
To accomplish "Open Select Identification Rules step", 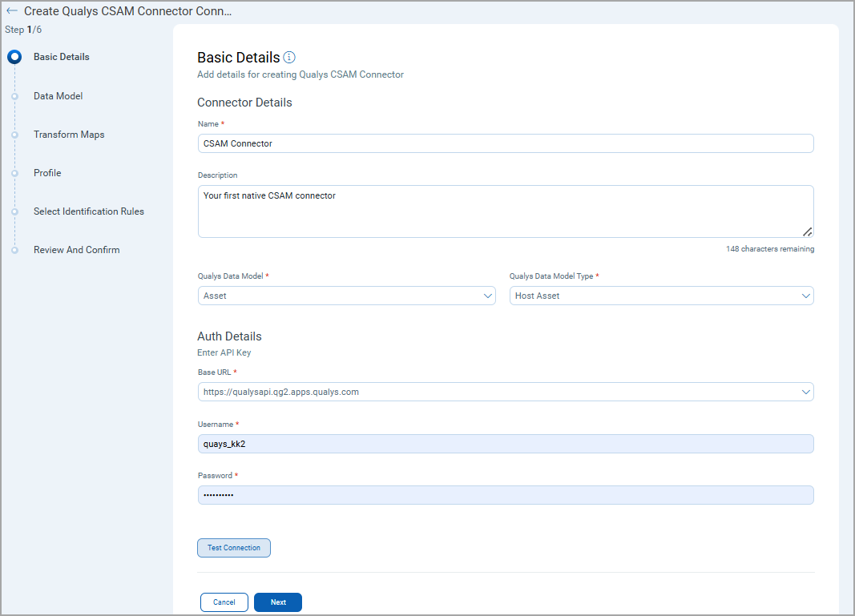I will point(89,211).
